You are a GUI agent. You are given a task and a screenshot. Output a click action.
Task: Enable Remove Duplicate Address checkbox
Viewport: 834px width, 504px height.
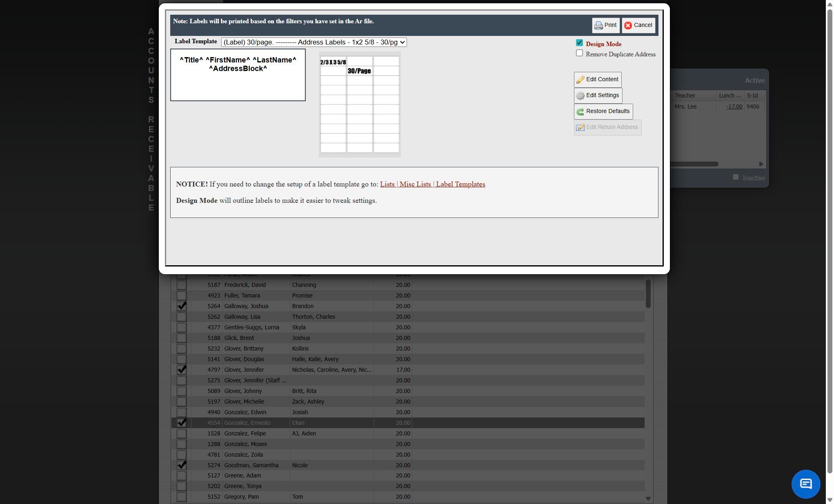pyautogui.click(x=579, y=53)
